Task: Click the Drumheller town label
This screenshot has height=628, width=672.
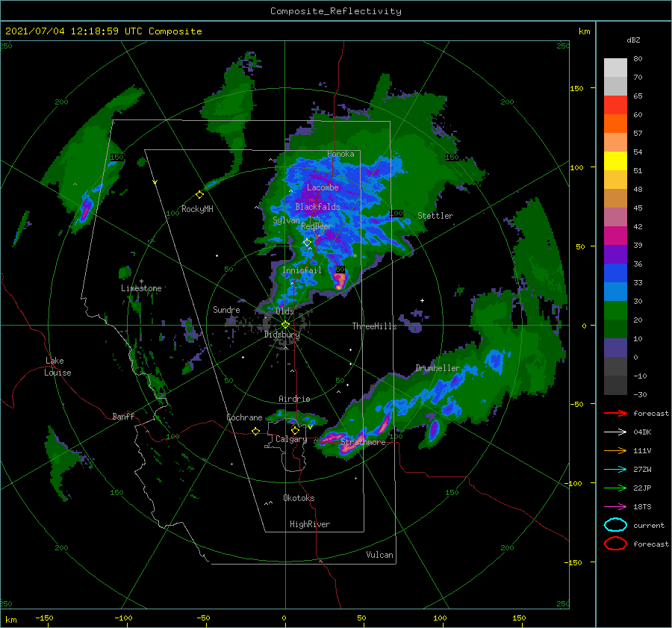Action: [438, 368]
